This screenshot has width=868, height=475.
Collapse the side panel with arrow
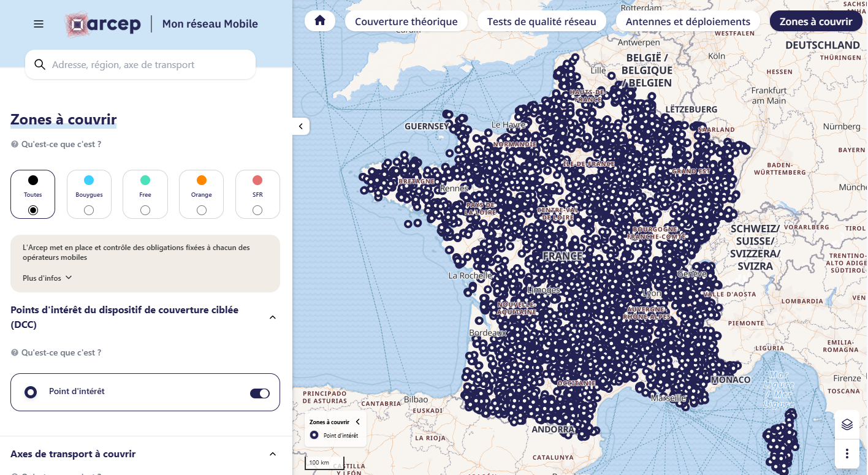point(301,126)
